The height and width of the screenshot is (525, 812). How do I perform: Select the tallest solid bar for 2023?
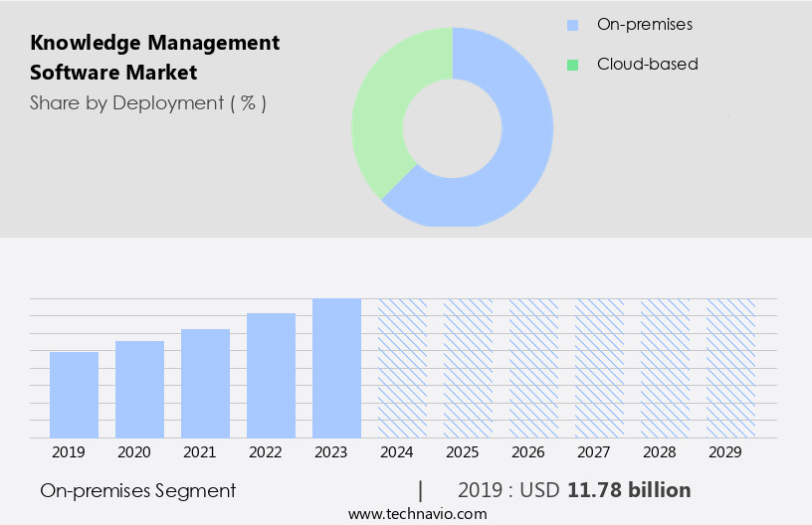point(336,368)
